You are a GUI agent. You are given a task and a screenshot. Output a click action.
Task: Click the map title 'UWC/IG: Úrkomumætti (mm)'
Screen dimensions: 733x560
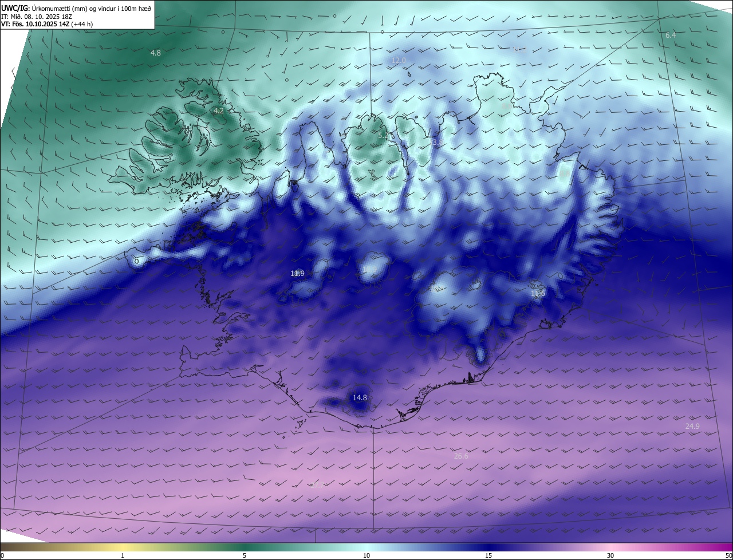42,8
